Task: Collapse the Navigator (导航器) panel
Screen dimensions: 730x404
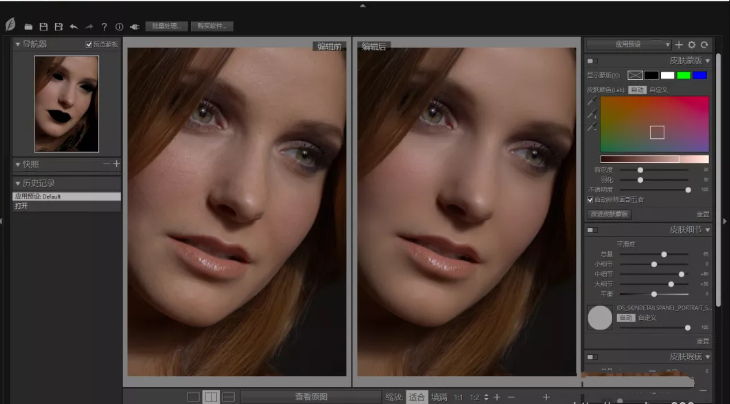Action: tap(17, 44)
